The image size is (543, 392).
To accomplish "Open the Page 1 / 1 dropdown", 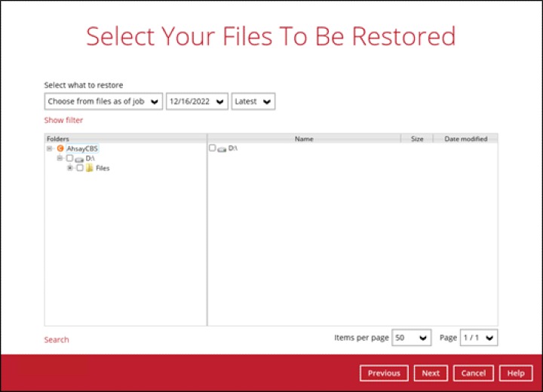I will (479, 338).
